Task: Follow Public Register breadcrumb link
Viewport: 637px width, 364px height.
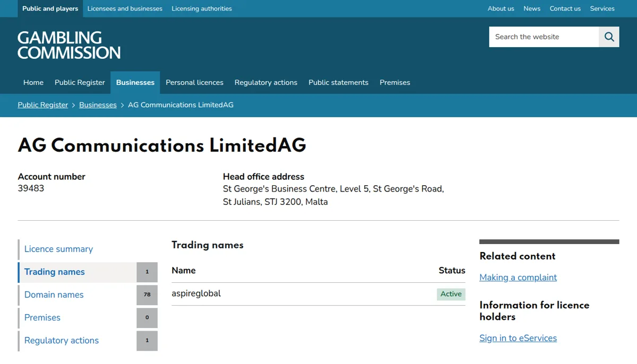Action: pyautogui.click(x=43, y=105)
